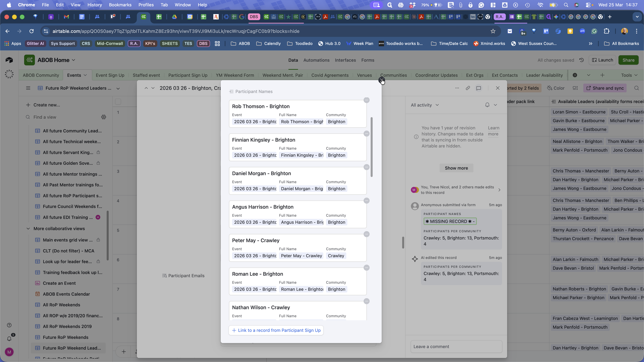This screenshot has width=644, height=362.
Task: Open the notifications bell in left sidebar
Action: (x=9, y=339)
